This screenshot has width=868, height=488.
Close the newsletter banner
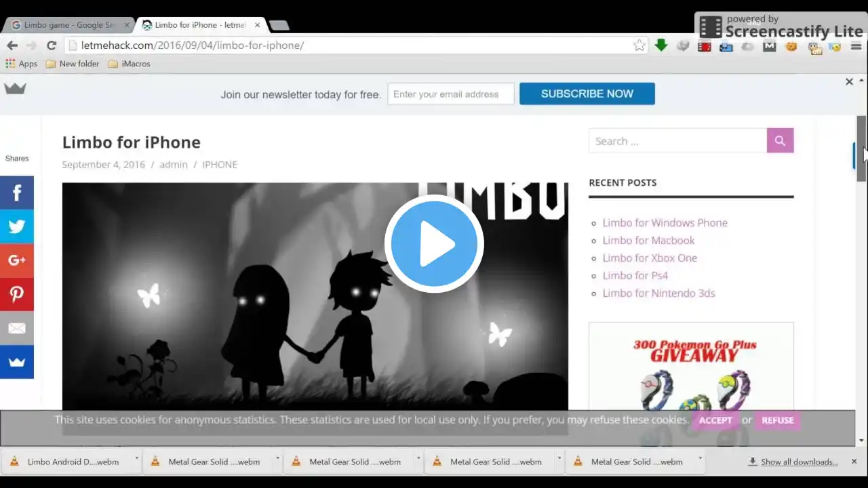pyautogui.click(x=849, y=81)
